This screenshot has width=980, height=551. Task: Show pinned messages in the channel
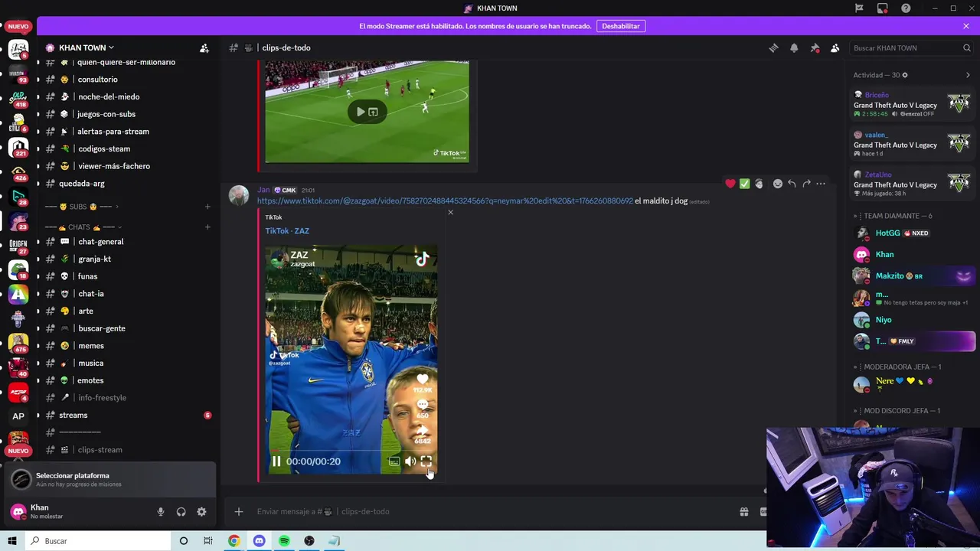tap(815, 47)
